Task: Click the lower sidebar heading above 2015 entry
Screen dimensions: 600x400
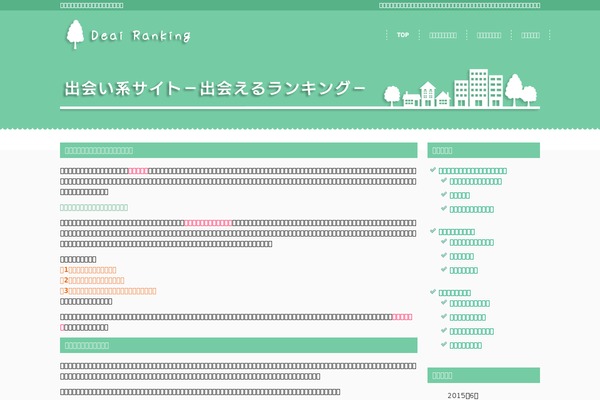Action: click(484, 376)
